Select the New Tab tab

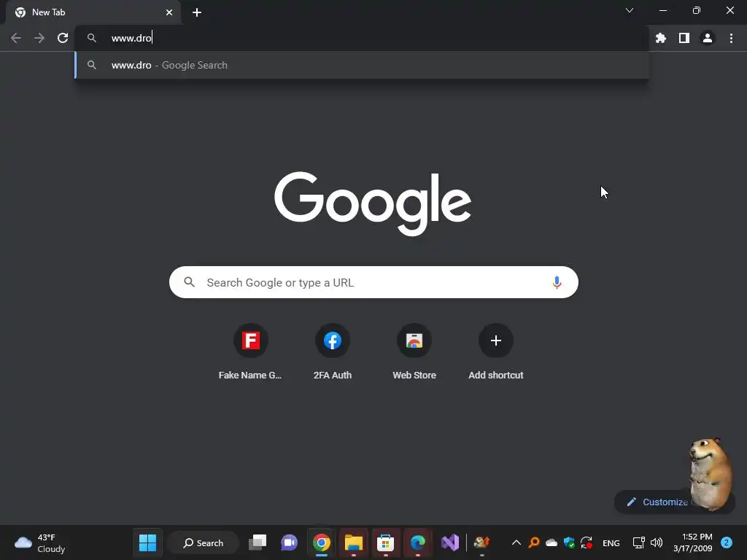93,12
